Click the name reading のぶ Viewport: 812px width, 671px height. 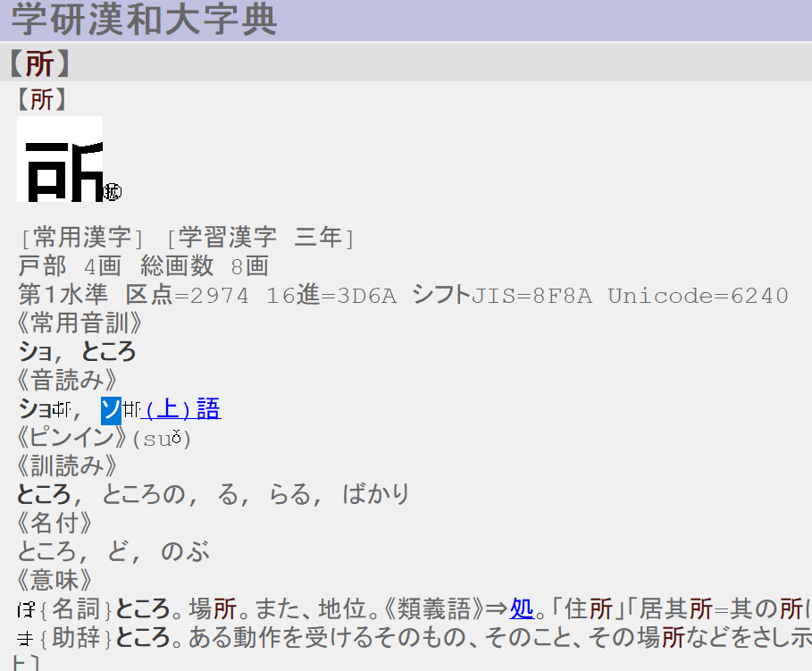(186, 551)
